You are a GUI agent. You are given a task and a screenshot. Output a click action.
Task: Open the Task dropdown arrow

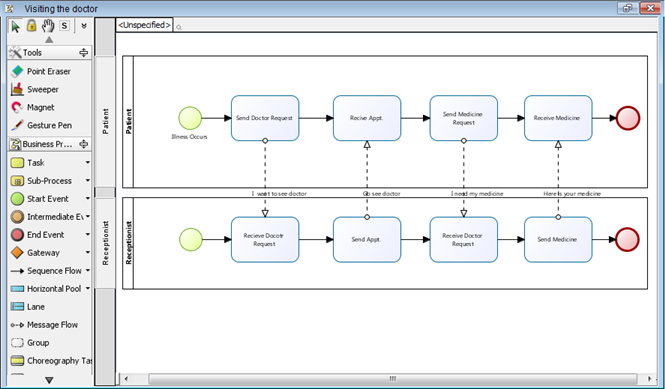point(87,162)
